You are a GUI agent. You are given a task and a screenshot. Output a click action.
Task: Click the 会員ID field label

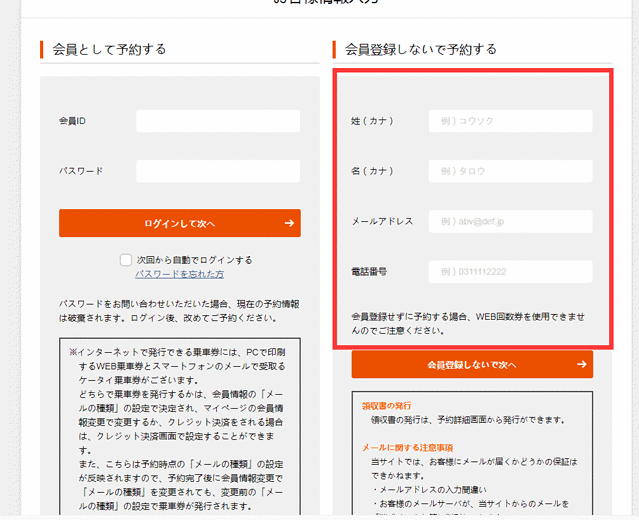click(x=72, y=121)
